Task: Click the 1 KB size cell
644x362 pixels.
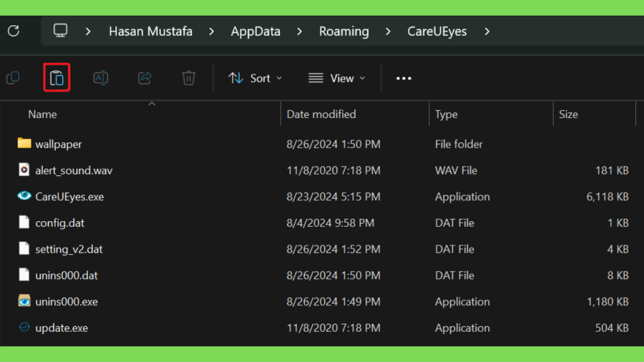Action: click(618, 223)
